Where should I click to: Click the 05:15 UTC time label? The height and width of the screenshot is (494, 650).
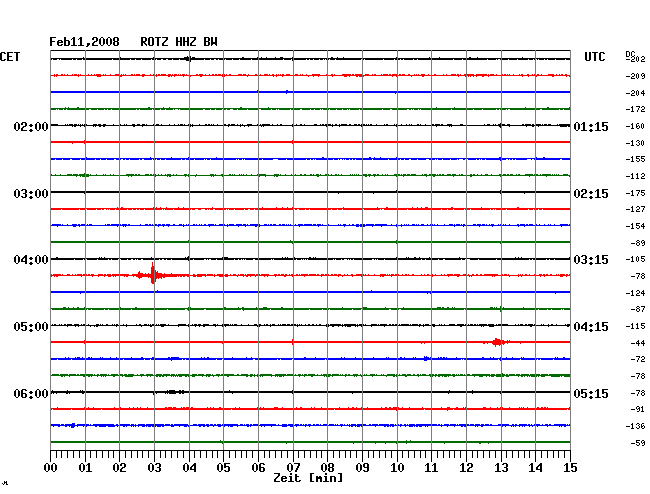coord(591,393)
